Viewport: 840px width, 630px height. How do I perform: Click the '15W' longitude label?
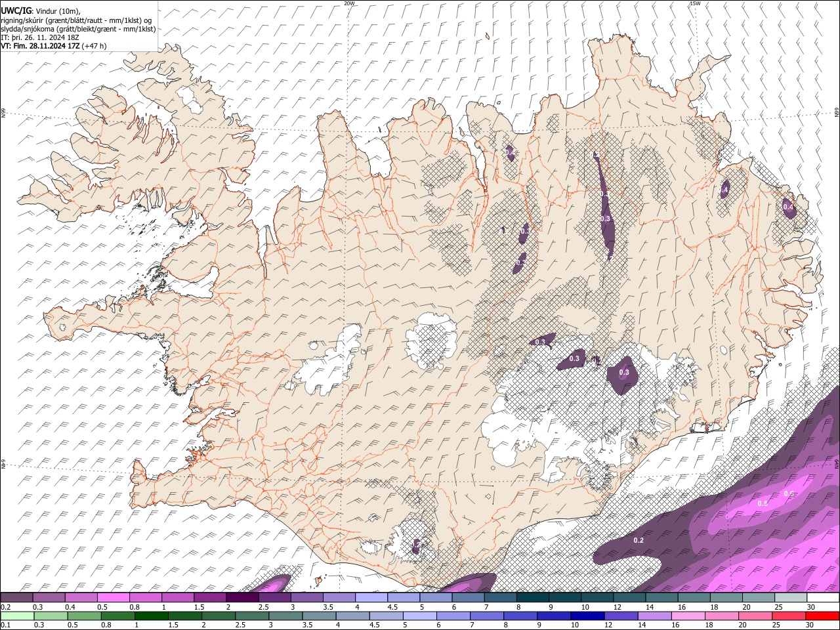[x=695, y=3]
